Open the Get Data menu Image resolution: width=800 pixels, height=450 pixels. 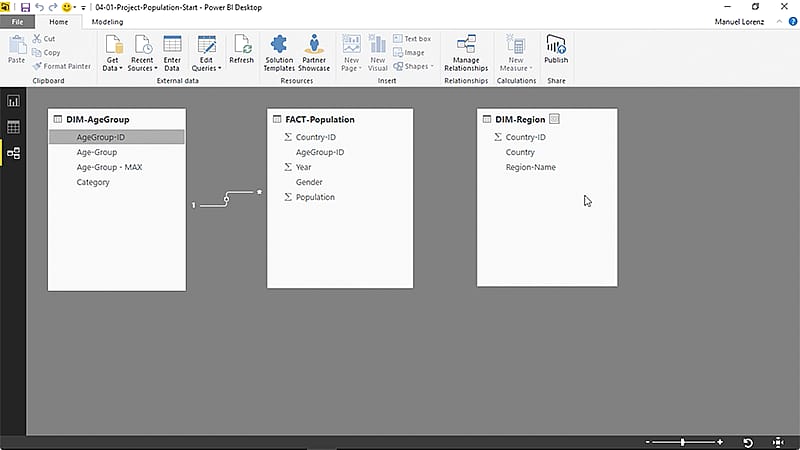pos(112,53)
